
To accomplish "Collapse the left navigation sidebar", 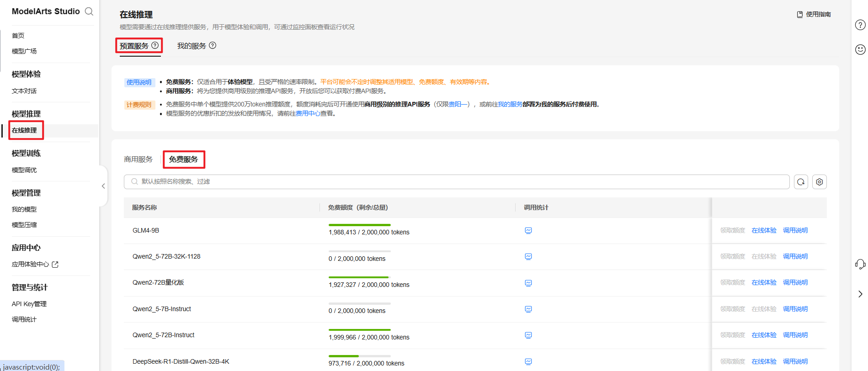I will pyautogui.click(x=103, y=186).
